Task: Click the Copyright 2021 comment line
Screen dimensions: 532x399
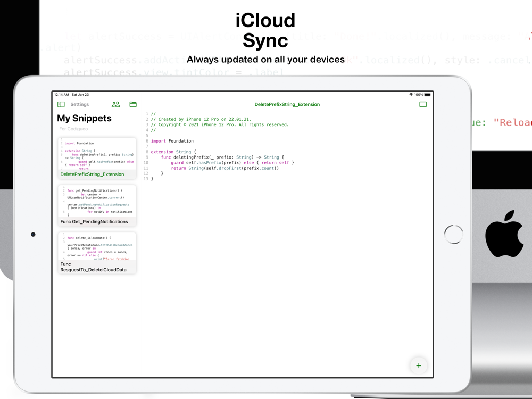Action: pos(220,124)
